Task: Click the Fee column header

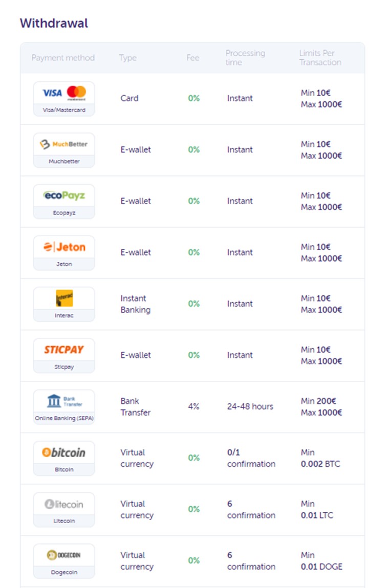Action: pos(192,58)
